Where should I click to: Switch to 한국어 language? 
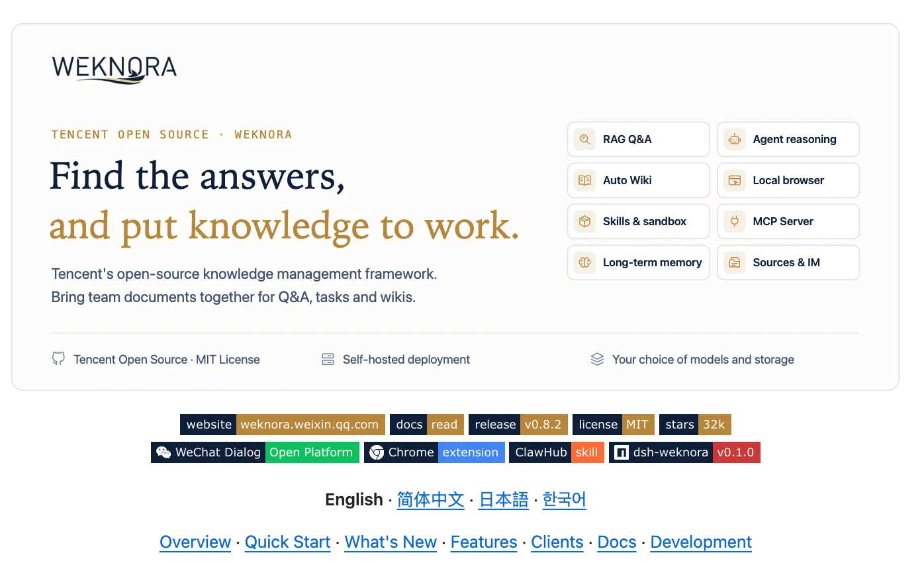565,499
